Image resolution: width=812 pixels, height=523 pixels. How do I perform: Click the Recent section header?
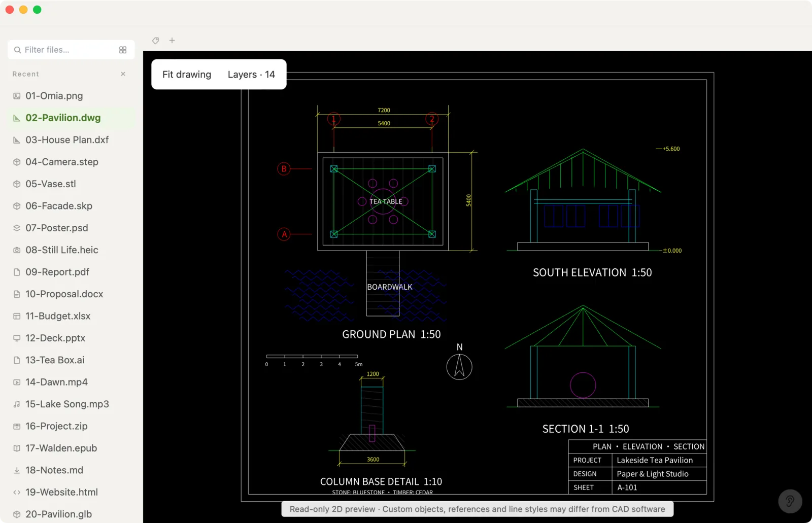point(26,74)
